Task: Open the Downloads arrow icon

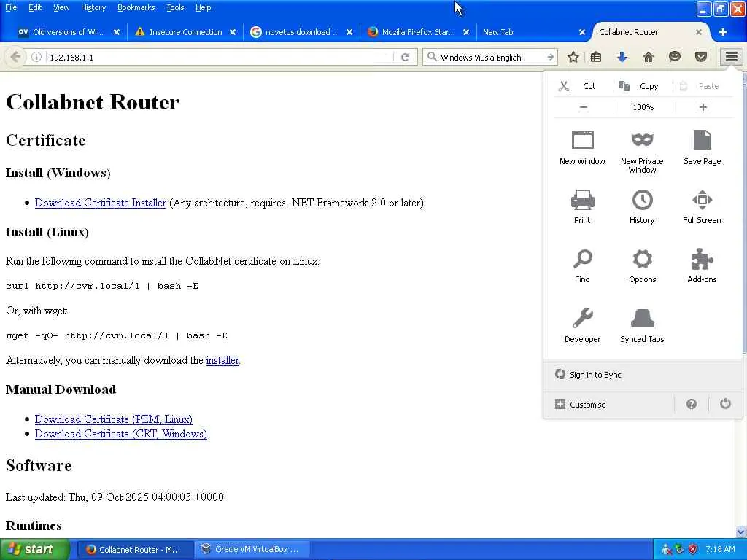Action: [622, 57]
